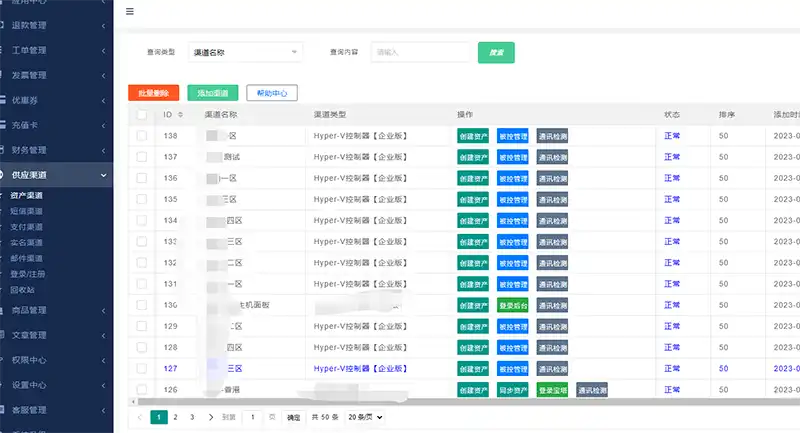Click the red 批量删除 button

tap(154, 93)
